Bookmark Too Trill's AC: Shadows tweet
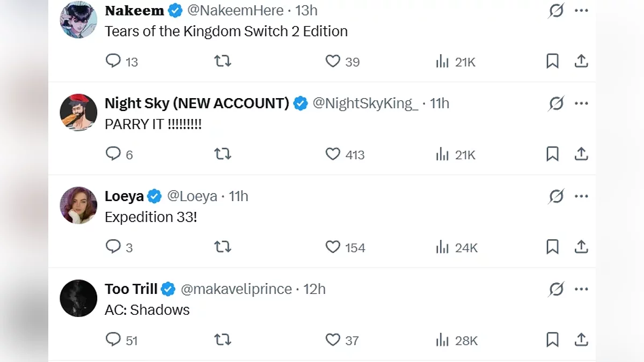Viewport: 644px width, 362px height. 552,340
